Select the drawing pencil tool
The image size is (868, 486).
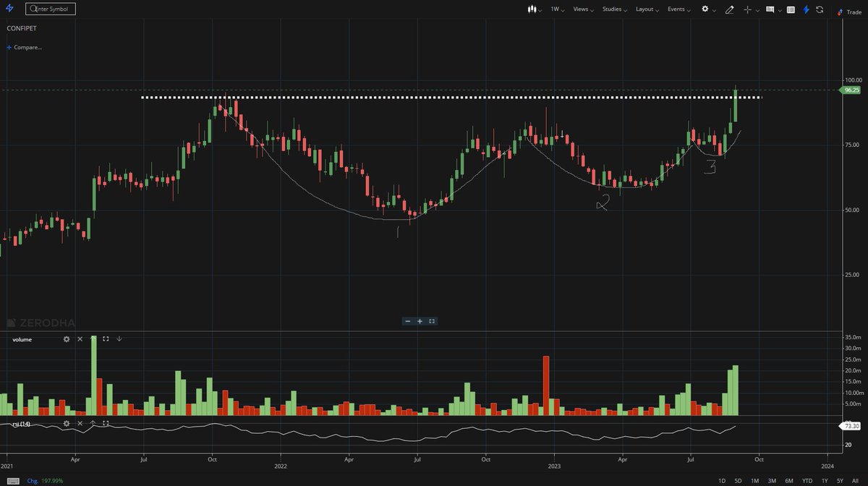[730, 10]
